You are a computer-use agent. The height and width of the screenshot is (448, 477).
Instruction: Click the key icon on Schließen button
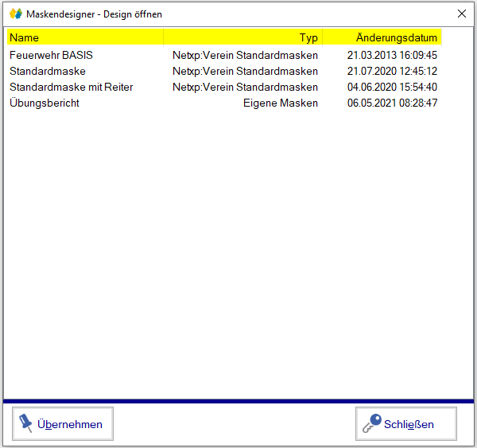[370, 423]
